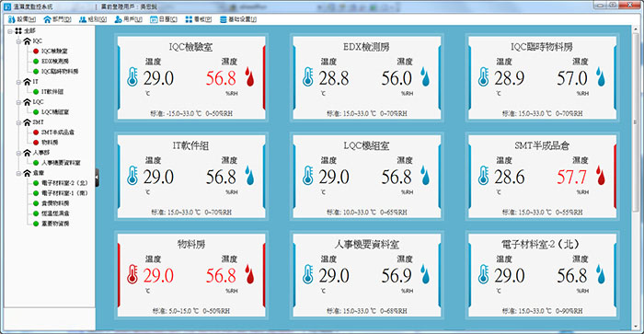Open the 日誌 calendar log menu

[164, 19]
